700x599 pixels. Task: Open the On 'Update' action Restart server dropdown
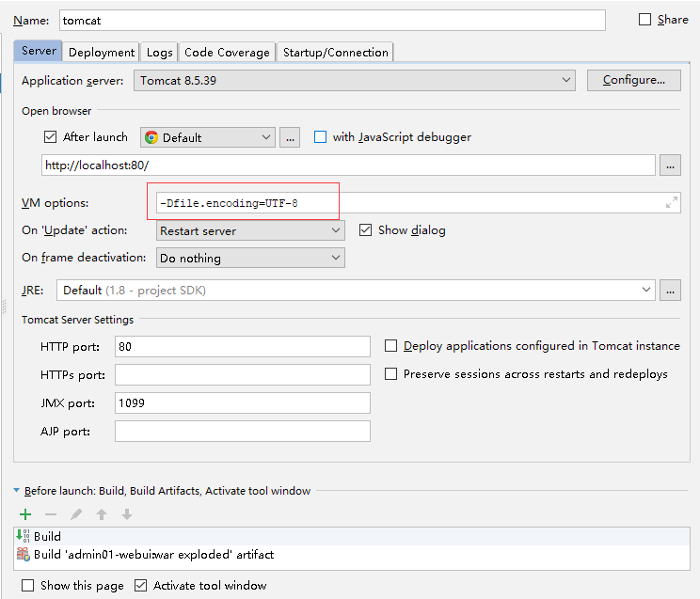click(250, 230)
